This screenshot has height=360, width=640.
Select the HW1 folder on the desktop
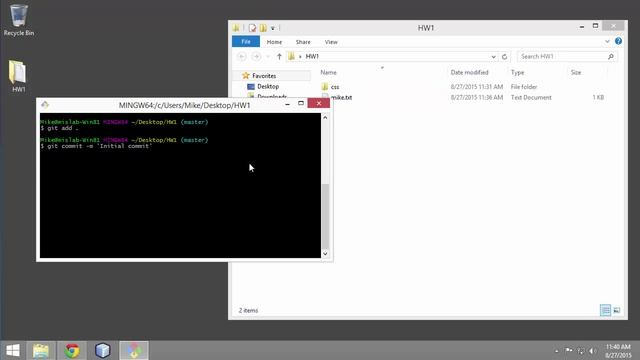(18, 76)
